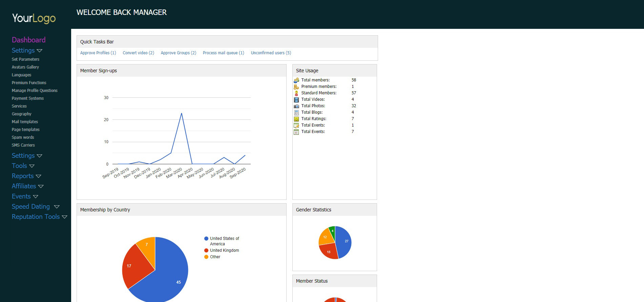Expand the Affiliates menu arrow
644x302 pixels.
41,186
